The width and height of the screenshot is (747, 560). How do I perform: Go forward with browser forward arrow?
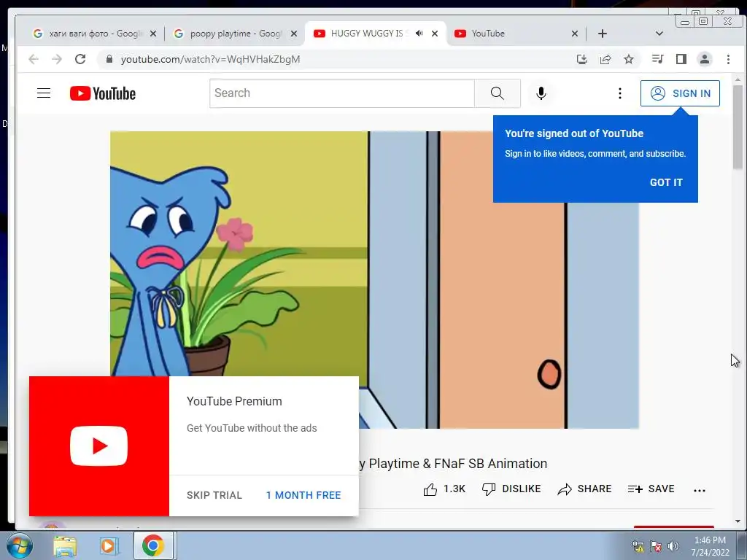click(x=57, y=59)
